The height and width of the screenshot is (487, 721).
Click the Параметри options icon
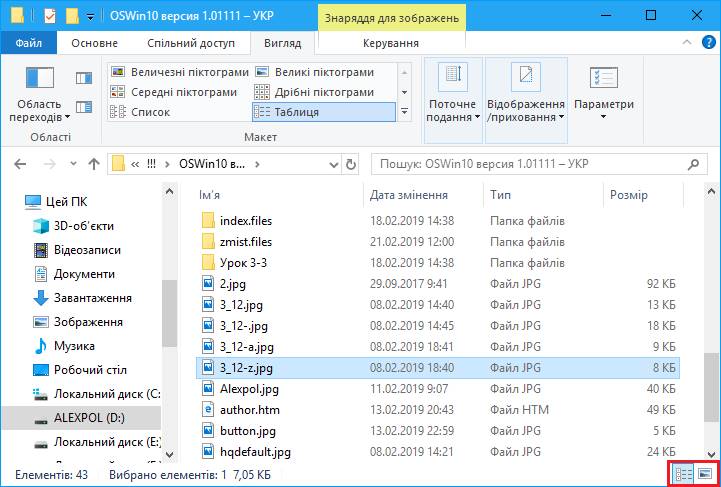click(x=603, y=79)
